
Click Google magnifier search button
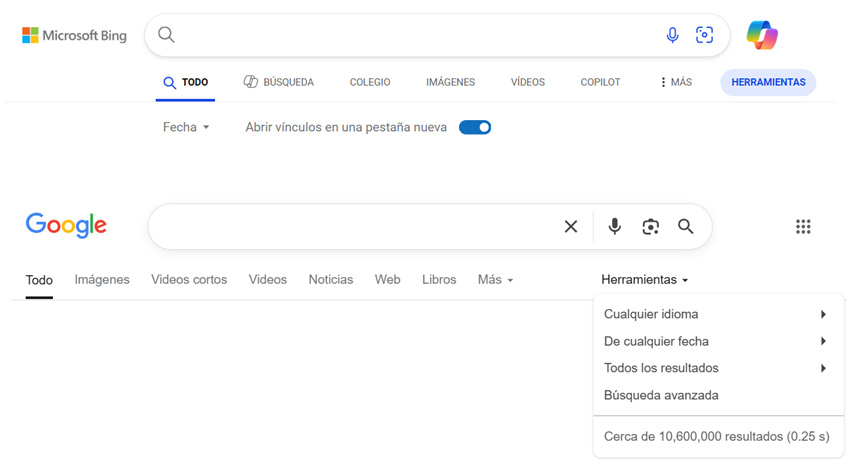point(685,226)
